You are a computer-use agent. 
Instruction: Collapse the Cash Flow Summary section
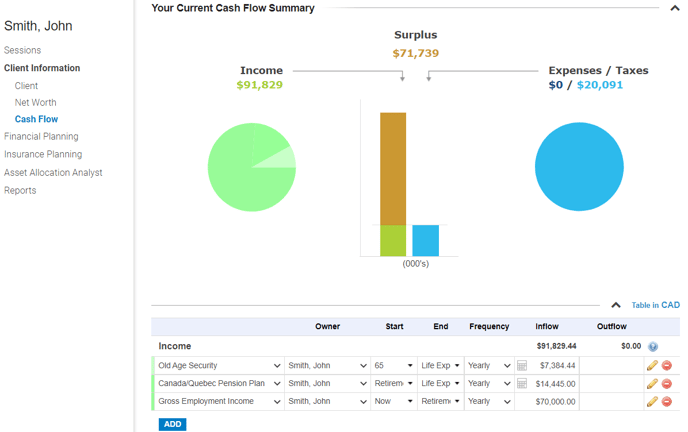[x=675, y=8]
